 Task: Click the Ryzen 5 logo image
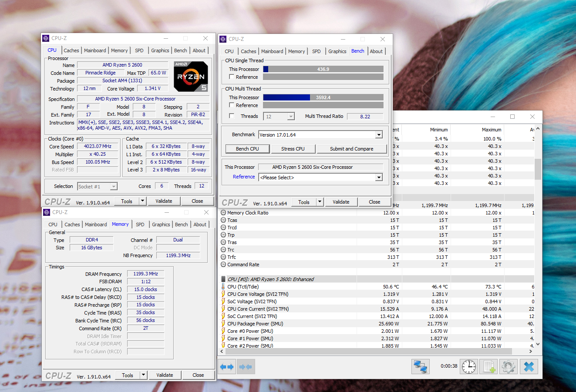click(x=191, y=76)
